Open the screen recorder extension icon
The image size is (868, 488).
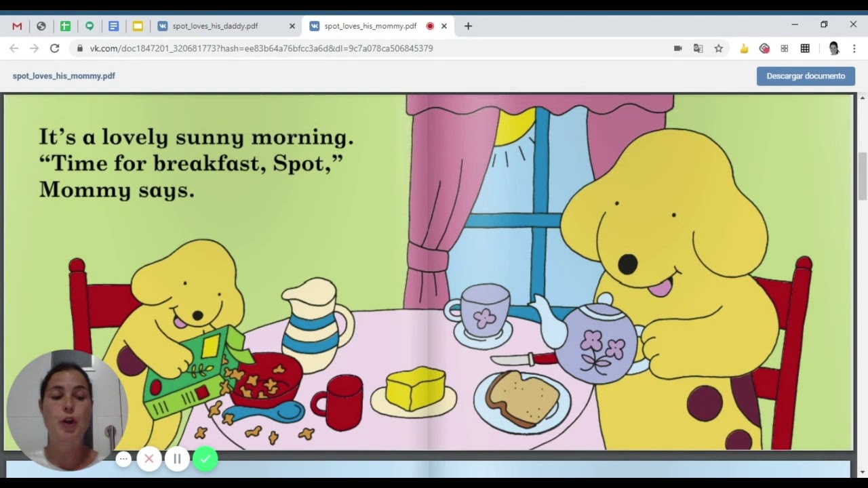tap(764, 48)
